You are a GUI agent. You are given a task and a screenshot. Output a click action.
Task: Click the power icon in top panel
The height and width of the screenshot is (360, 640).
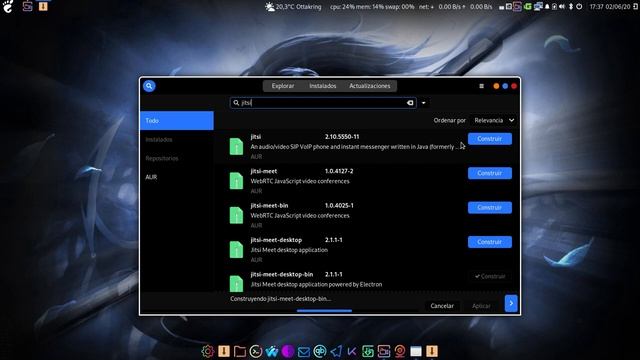point(579,7)
